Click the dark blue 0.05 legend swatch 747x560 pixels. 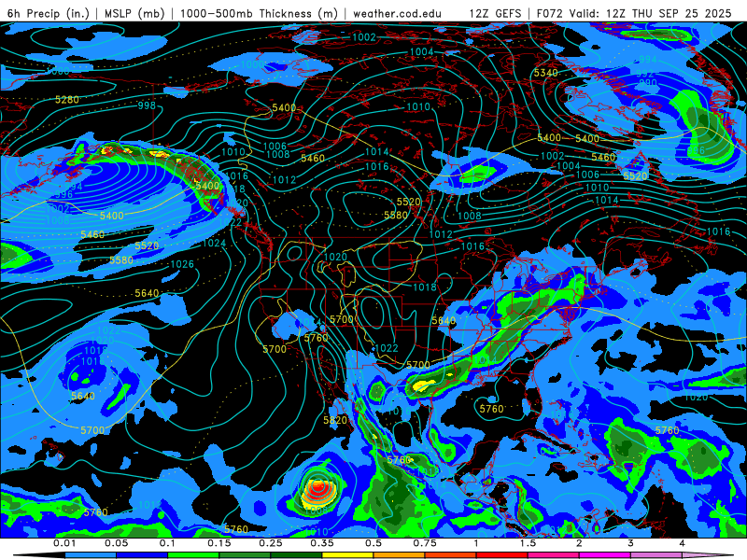(x=142, y=555)
